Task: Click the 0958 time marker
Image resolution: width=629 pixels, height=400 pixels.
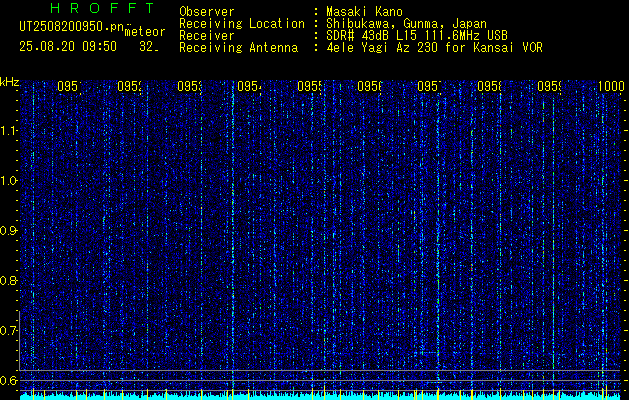Action: (x=489, y=86)
